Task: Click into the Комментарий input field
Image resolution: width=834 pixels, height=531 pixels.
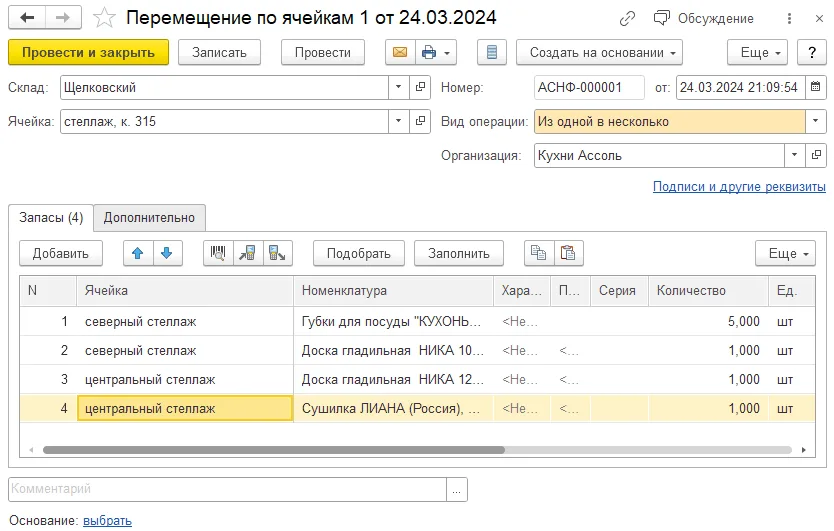Action: coord(227,489)
